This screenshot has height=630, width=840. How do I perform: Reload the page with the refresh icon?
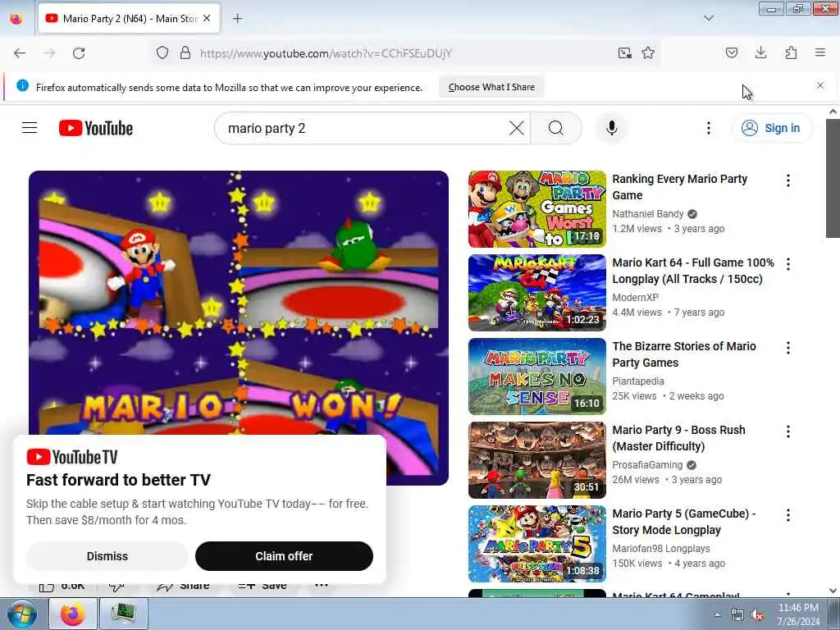[79, 53]
